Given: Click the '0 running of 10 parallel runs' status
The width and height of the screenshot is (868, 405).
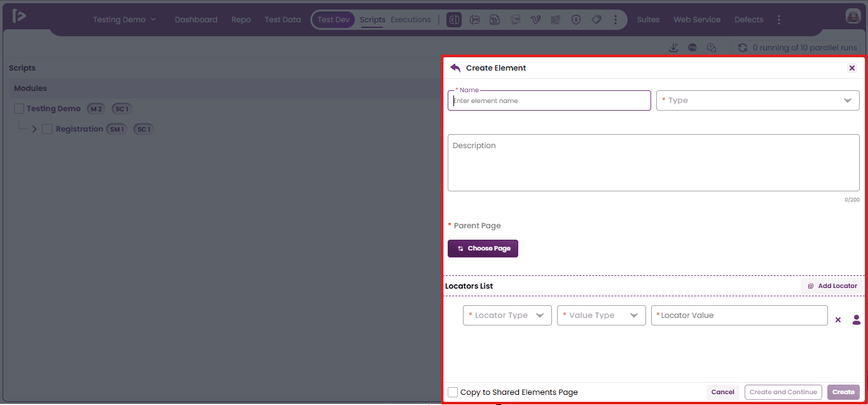Looking at the screenshot, I should tap(806, 48).
